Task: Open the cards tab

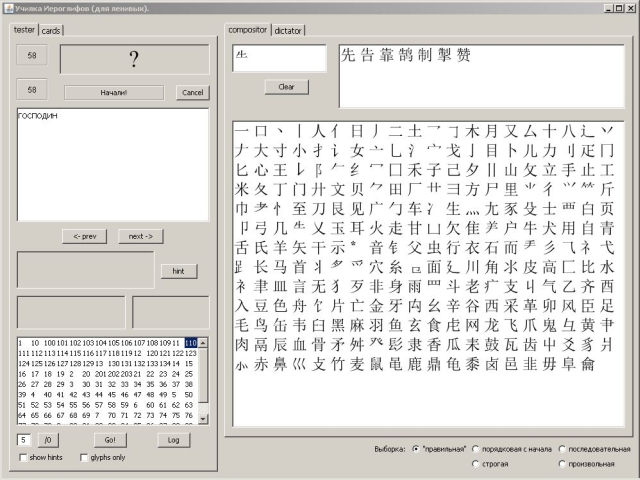Action: [x=51, y=31]
